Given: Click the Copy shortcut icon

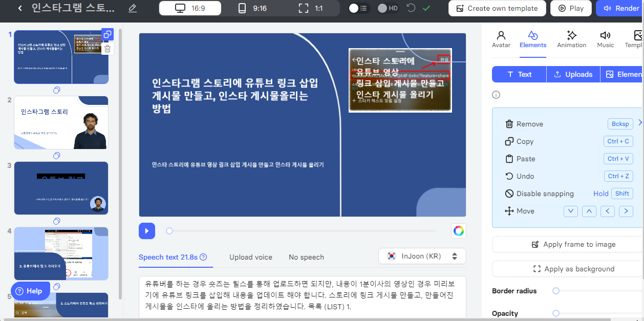Looking at the screenshot, I should pos(509,141).
